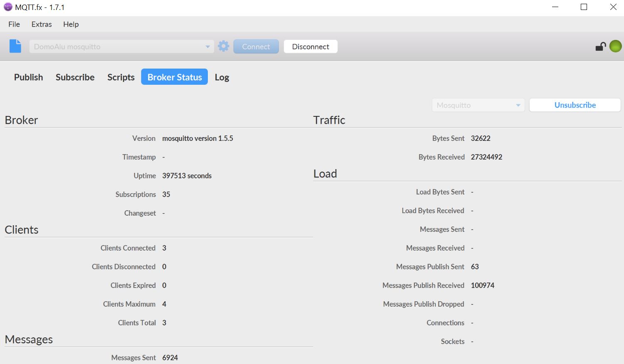Click the Load Bytes Sent label

[440, 192]
